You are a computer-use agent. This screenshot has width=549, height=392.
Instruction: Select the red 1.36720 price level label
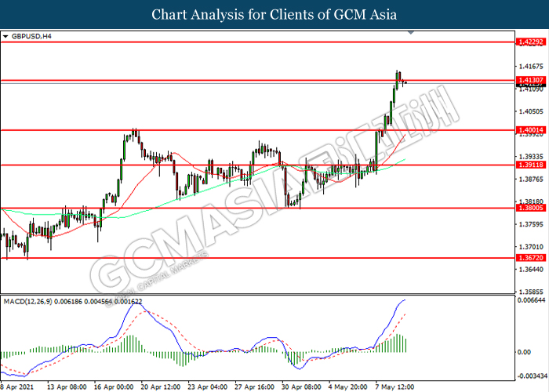[531, 258]
